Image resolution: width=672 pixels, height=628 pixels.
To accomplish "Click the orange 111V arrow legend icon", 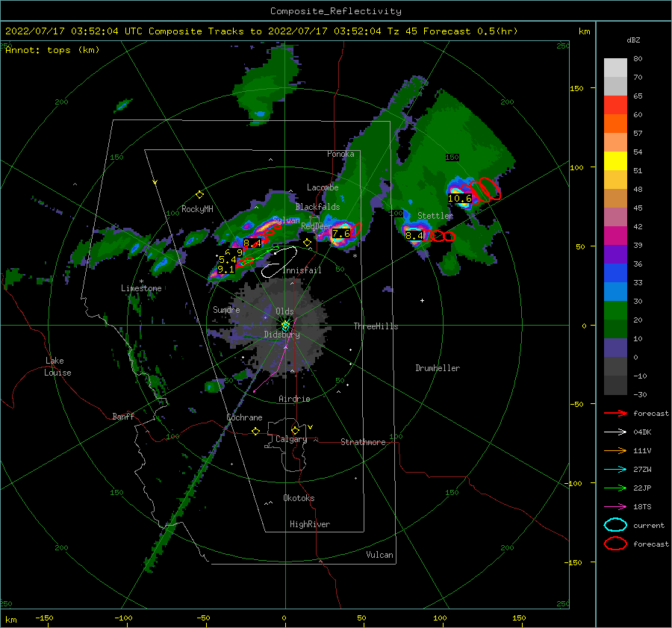I will click(615, 450).
